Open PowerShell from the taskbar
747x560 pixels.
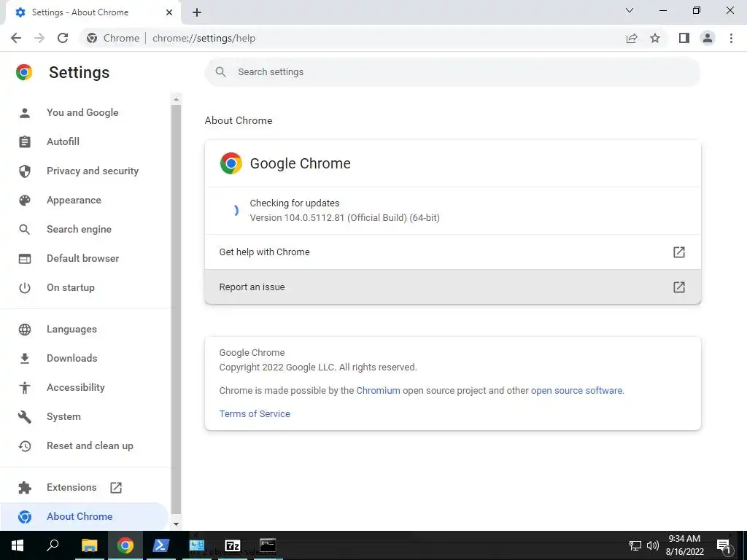160,545
